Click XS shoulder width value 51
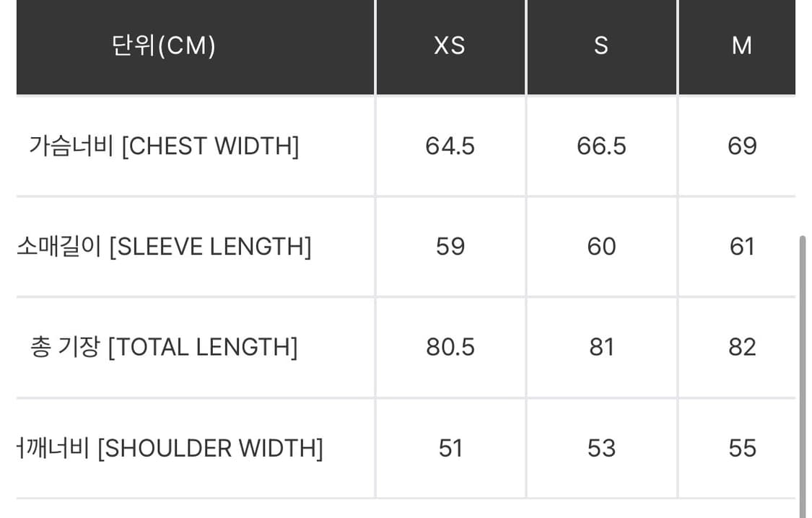812x518 pixels. tap(450, 448)
